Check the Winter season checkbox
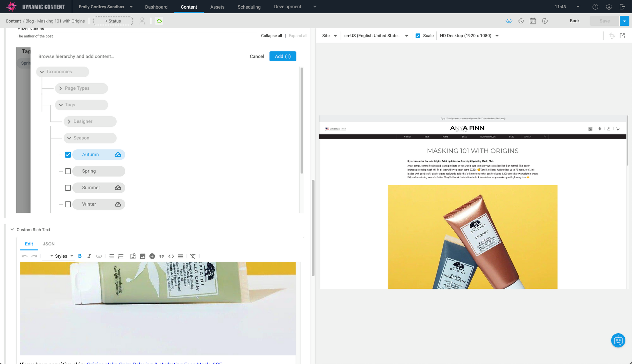This screenshot has width=632, height=364. point(68,204)
